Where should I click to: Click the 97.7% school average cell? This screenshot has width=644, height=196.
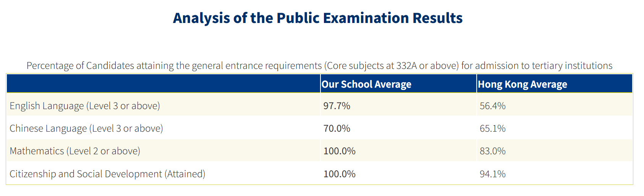(337, 106)
